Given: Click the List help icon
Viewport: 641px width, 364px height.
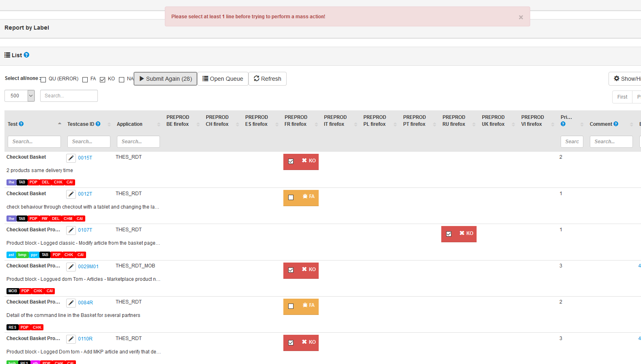Looking at the screenshot, I should point(26,55).
